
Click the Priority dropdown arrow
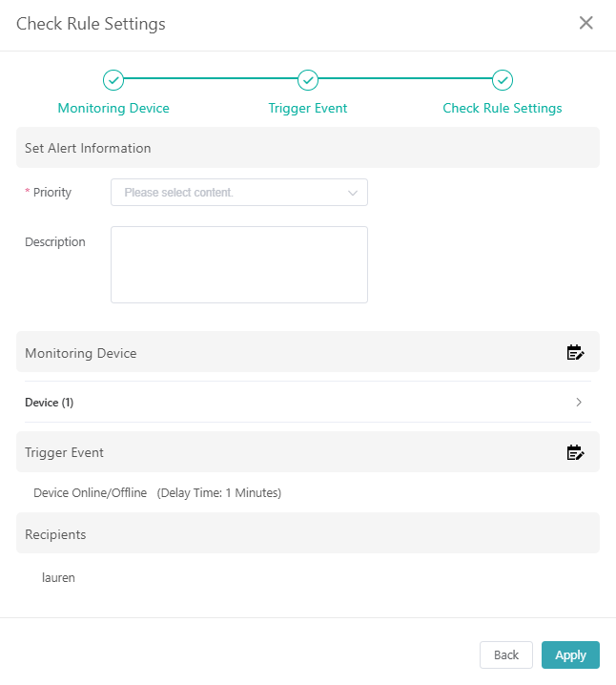pyautogui.click(x=353, y=193)
